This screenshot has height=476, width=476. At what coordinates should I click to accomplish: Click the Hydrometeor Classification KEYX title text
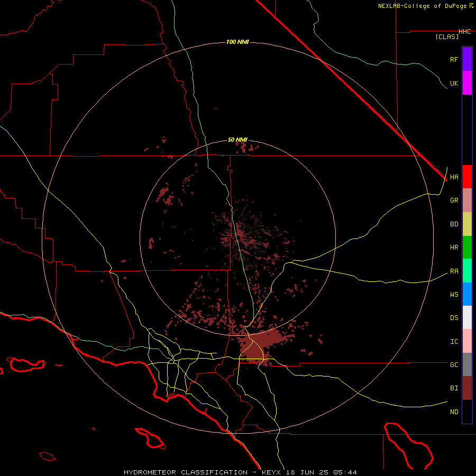pyautogui.click(x=240, y=472)
